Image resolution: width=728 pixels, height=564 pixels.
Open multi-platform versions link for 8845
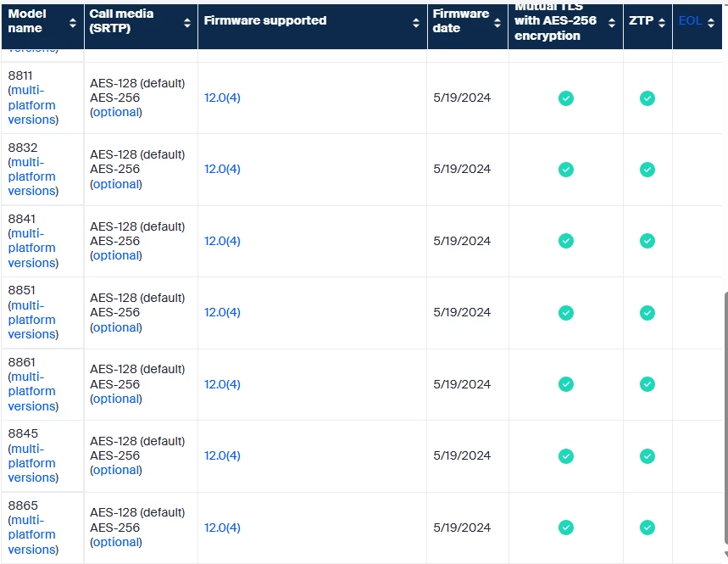(32, 463)
